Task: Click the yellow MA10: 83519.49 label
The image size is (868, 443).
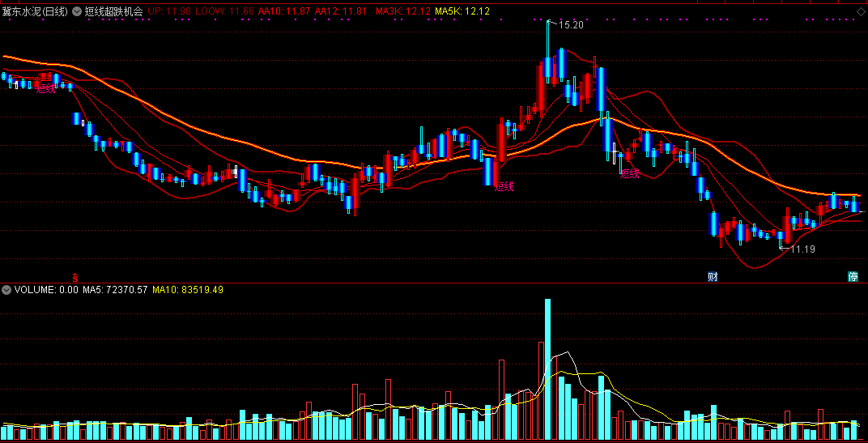Action: pos(188,289)
